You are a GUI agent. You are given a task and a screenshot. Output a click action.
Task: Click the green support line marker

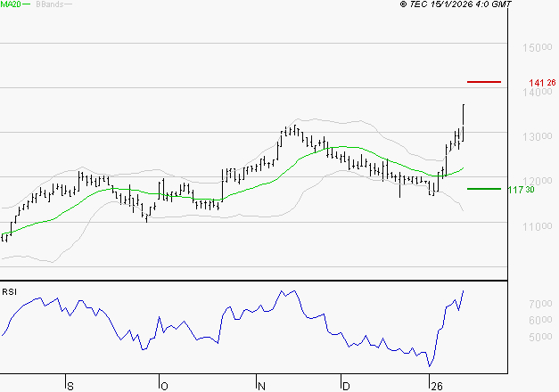(x=483, y=189)
